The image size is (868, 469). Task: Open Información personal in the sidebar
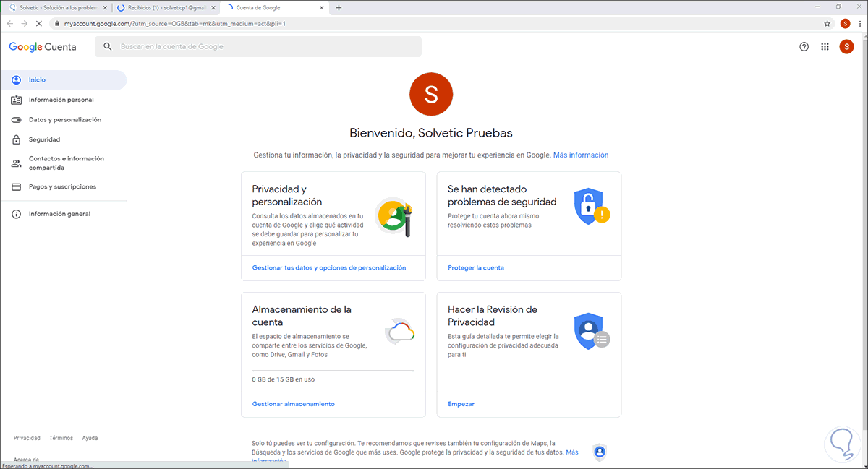coord(61,100)
